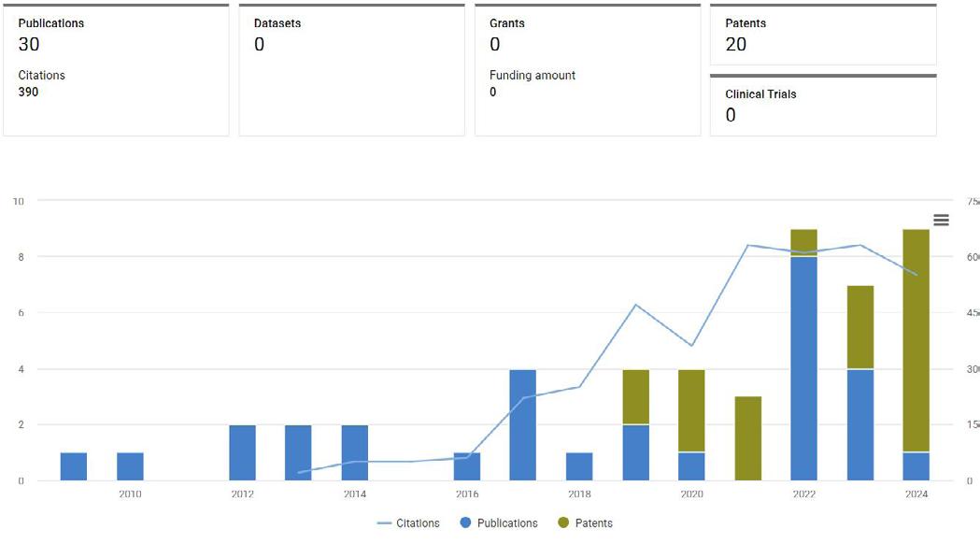Click the 2016 x-axis label

click(x=467, y=494)
